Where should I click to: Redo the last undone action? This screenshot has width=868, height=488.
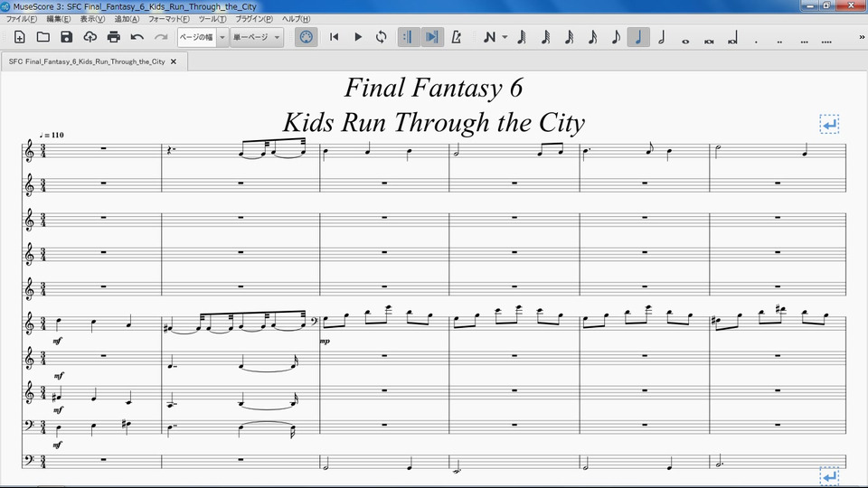161,37
